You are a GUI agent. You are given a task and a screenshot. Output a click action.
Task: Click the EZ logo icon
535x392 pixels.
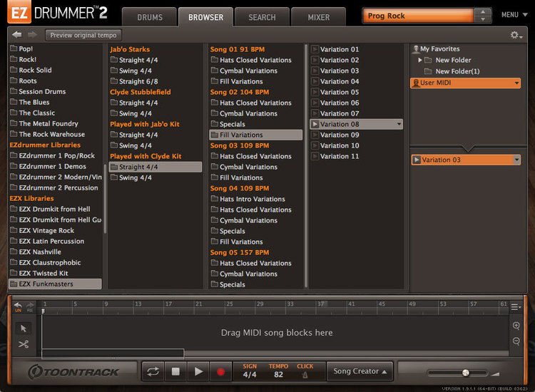coord(19,12)
